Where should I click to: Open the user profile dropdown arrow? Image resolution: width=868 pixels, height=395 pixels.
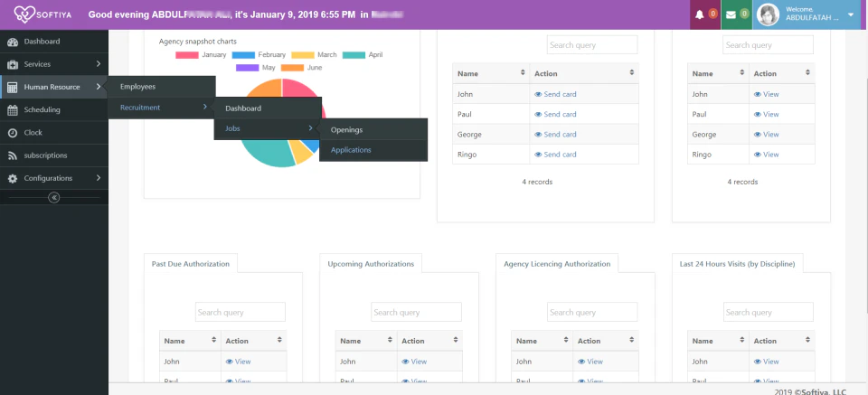click(x=851, y=14)
